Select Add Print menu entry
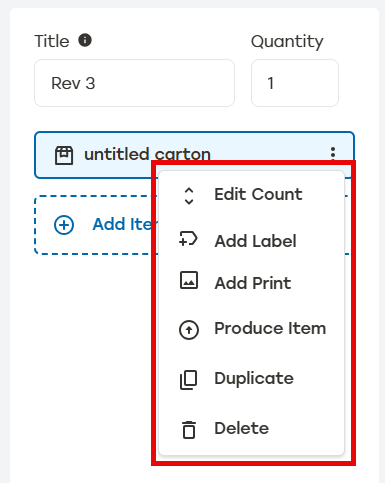 tap(251, 283)
